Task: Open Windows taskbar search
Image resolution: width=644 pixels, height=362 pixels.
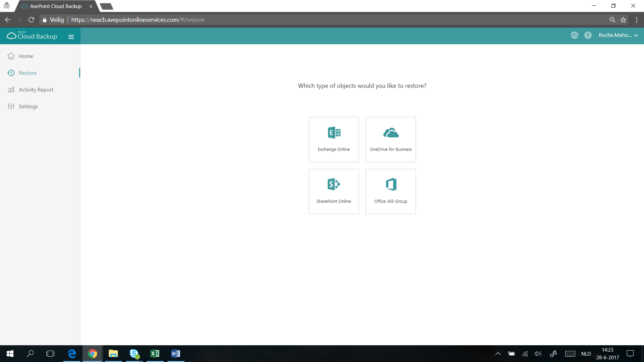Action: coord(30,354)
